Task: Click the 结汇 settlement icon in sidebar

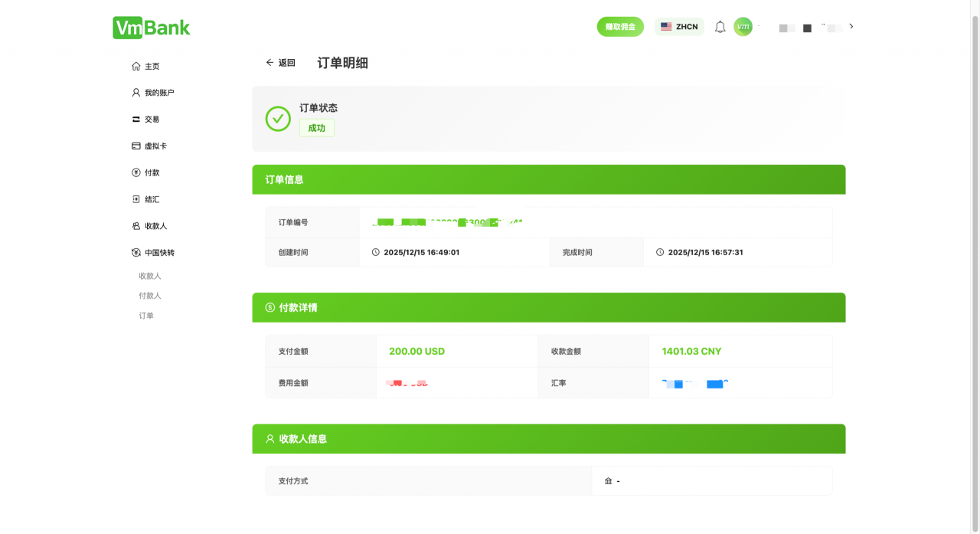Action: point(136,199)
